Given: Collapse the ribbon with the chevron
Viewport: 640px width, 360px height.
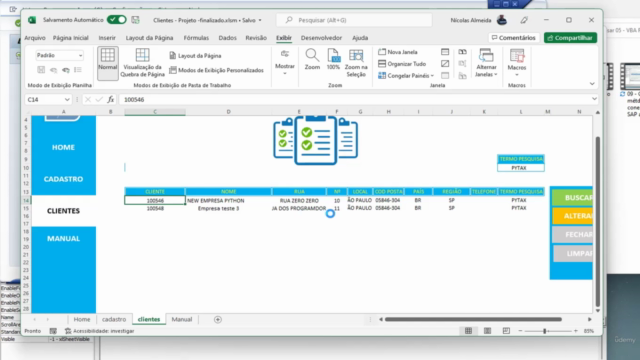Looking at the screenshot, I should point(592,84).
